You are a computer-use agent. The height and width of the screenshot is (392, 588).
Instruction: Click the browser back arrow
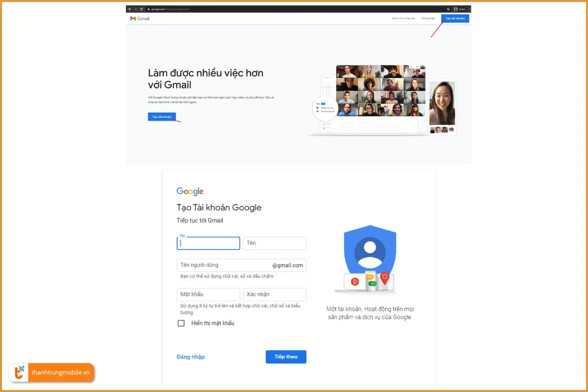tap(129, 8)
